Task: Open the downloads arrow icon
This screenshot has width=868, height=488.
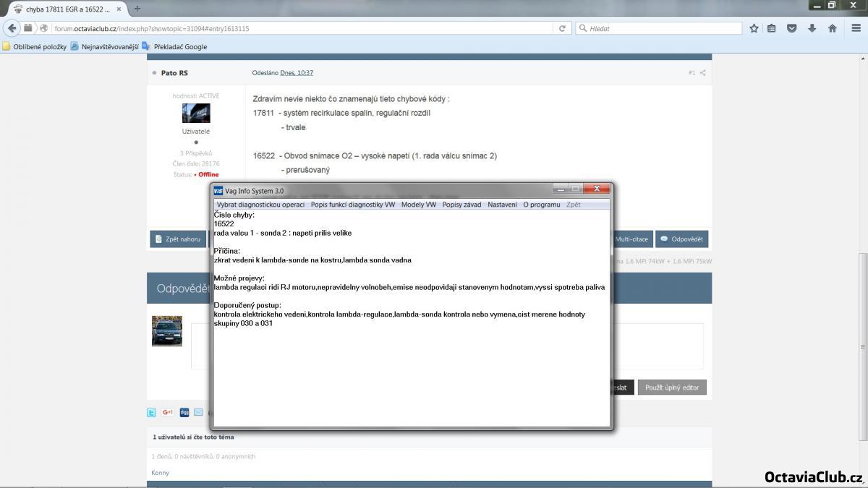Action: click(812, 28)
